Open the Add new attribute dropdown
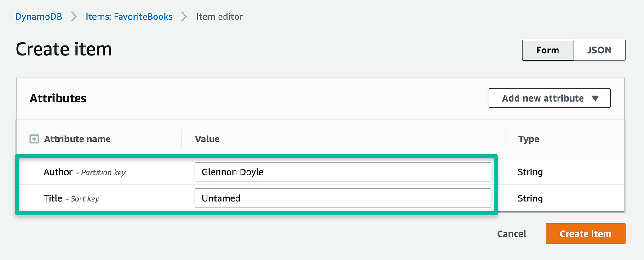 click(x=549, y=98)
